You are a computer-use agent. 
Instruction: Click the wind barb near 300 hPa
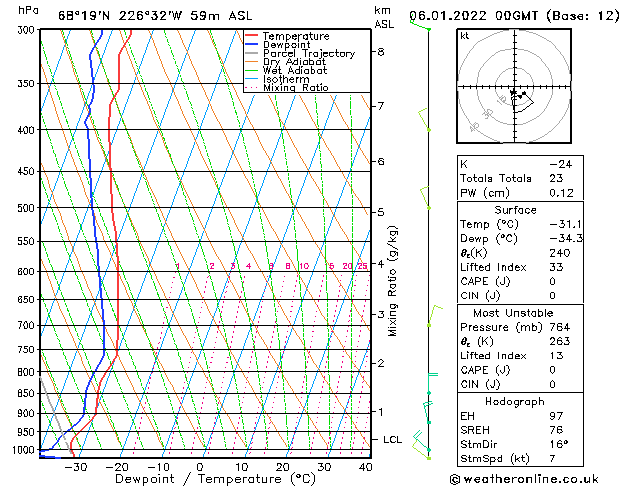click(420, 25)
